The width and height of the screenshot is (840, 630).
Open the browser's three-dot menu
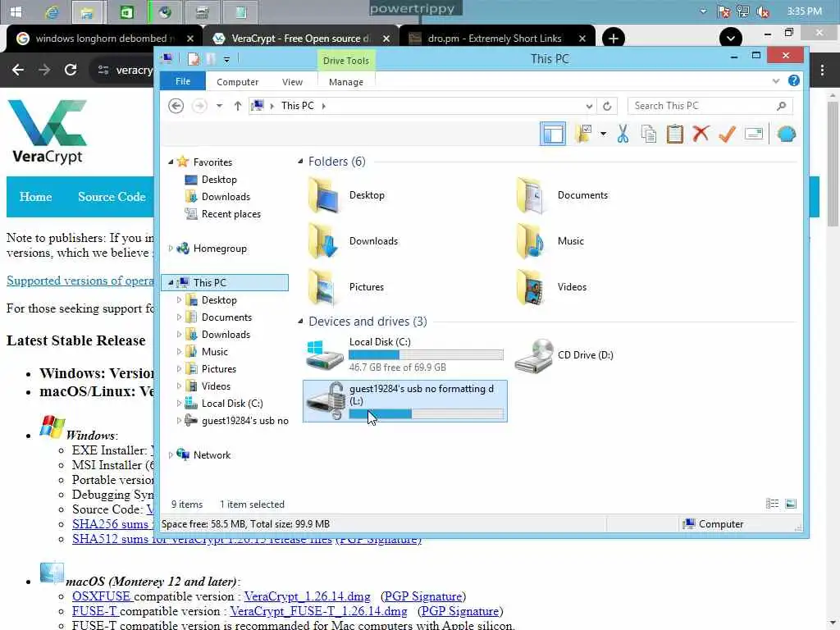[822, 70]
